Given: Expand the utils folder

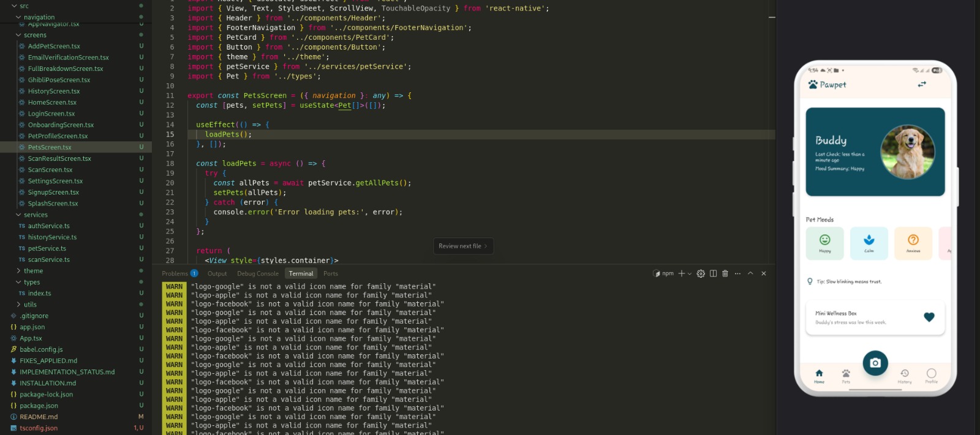Looking at the screenshot, I should pyautogui.click(x=30, y=304).
